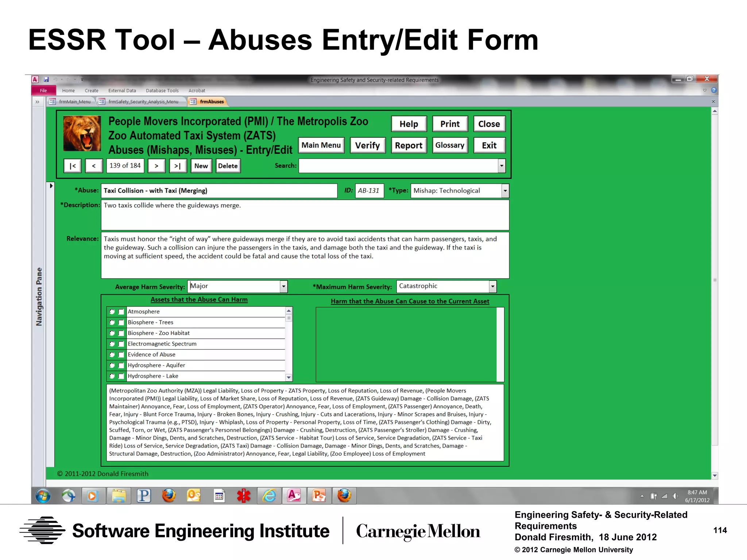Click the record number box 139 of 184
The width and height of the screenshot is (747, 560).
pyautogui.click(x=125, y=166)
